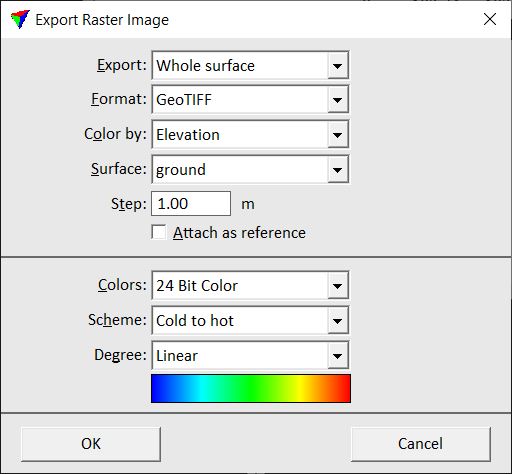Open the Export dropdown showing Whole surface
The height and width of the screenshot is (474, 512).
[x=250, y=65]
